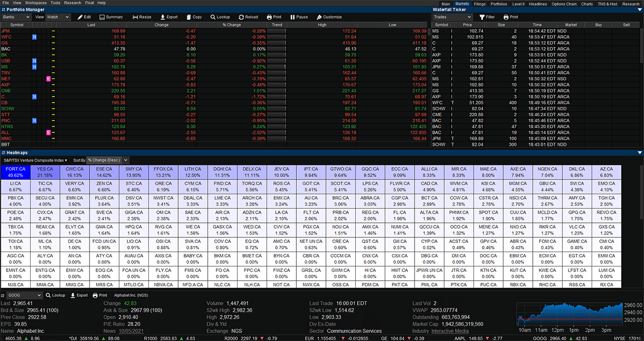Switch to the Filings tab
This screenshot has width=644, height=341.
click(480, 4)
